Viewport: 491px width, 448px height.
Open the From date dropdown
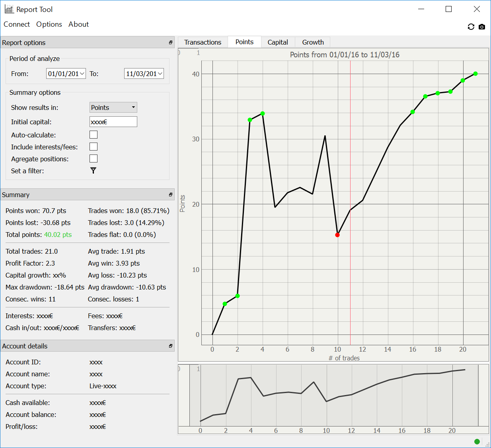click(x=82, y=74)
